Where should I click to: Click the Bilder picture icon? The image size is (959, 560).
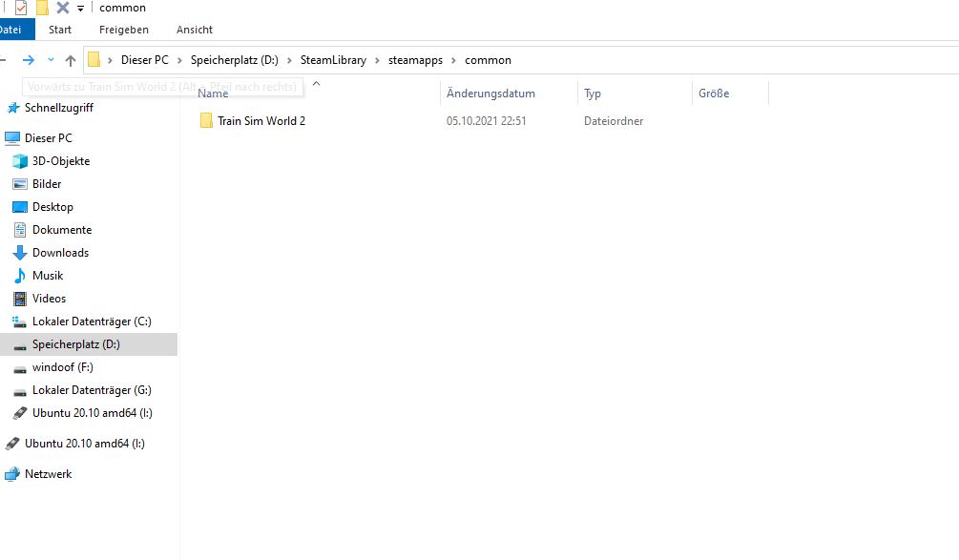20,184
